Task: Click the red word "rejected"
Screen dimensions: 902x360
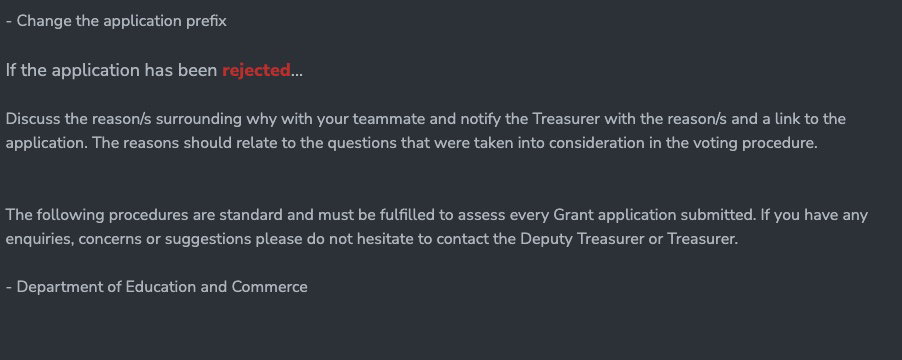Action: point(256,71)
